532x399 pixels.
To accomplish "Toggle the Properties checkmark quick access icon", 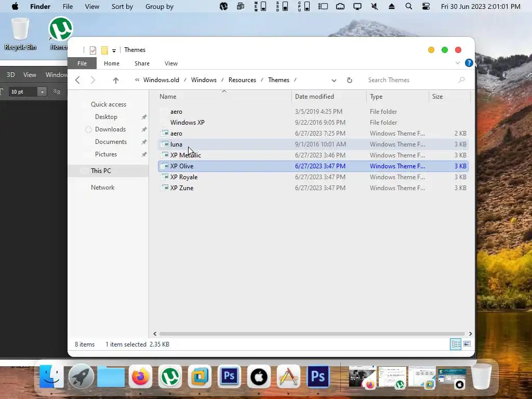I will (x=92, y=50).
